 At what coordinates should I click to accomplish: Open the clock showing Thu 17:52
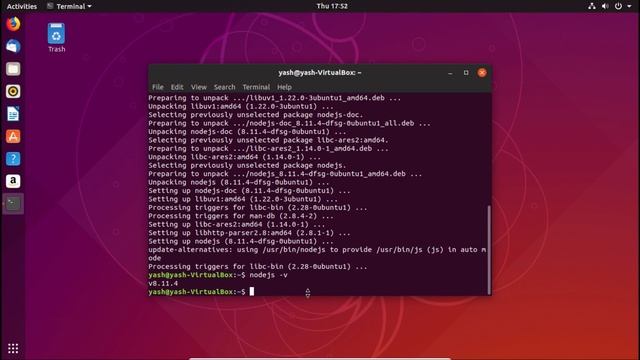pos(332,6)
